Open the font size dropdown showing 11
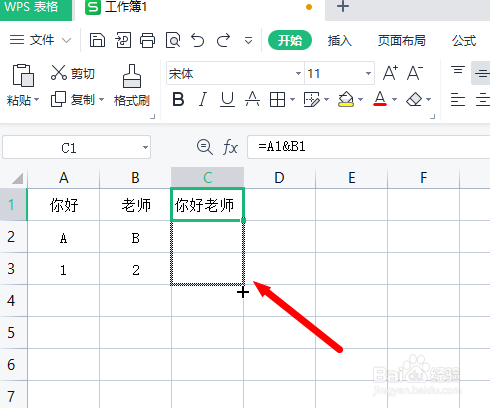The height and width of the screenshot is (408, 490). pyautogui.click(x=368, y=73)
